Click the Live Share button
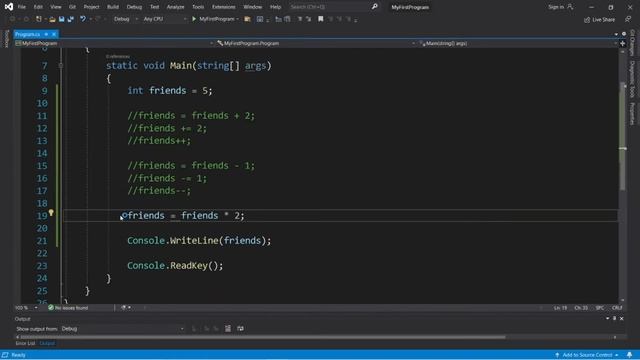The width and height of the screenshot is (640, 360). 599,20
